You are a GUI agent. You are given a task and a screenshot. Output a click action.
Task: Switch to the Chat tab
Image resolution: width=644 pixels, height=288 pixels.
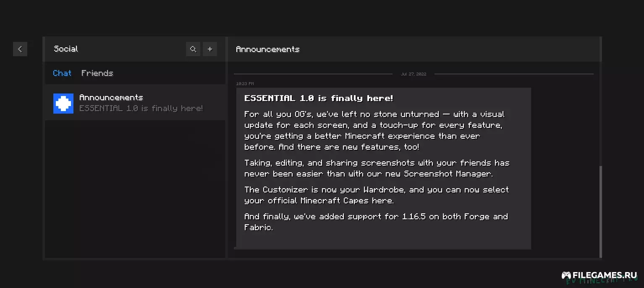(62, 73)
